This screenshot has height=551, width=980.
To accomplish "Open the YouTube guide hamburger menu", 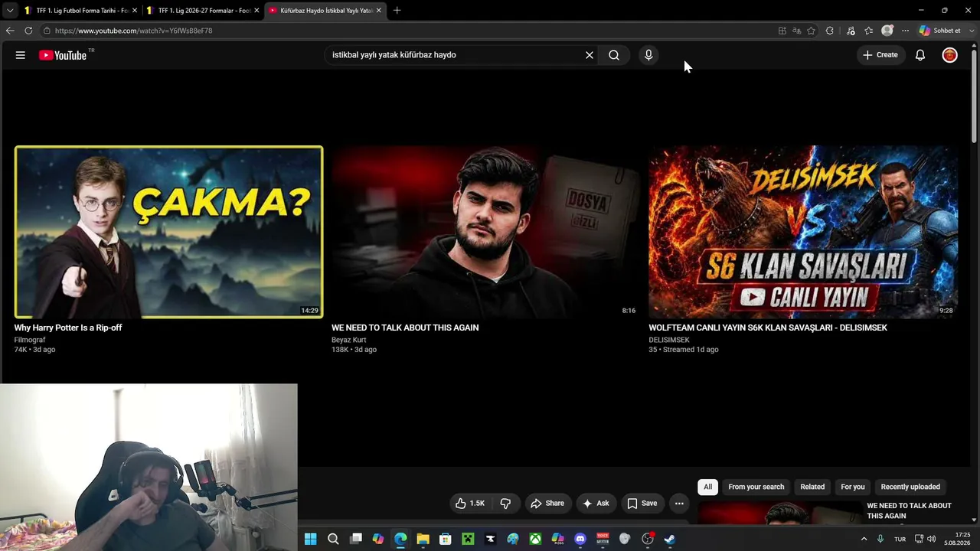I will pos(21,55).
